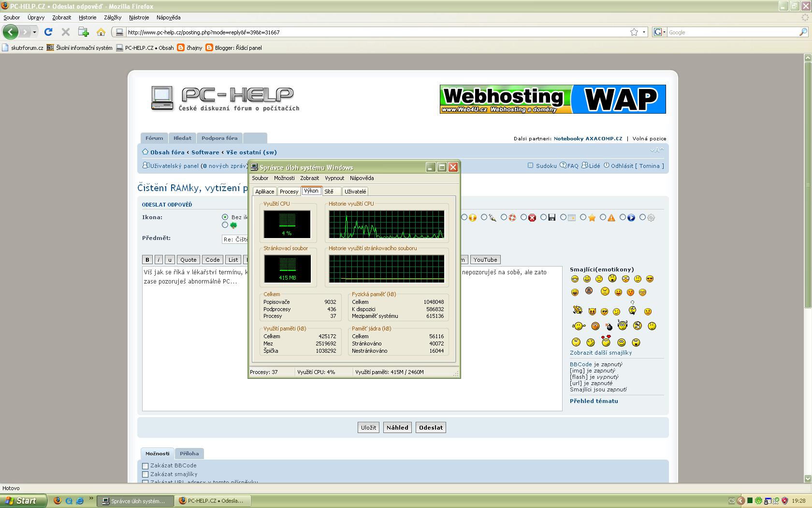The height and width of the screenshot is (508, 812).
Task: Select the orange warning triangle icon radio
Action: point(603,217)
